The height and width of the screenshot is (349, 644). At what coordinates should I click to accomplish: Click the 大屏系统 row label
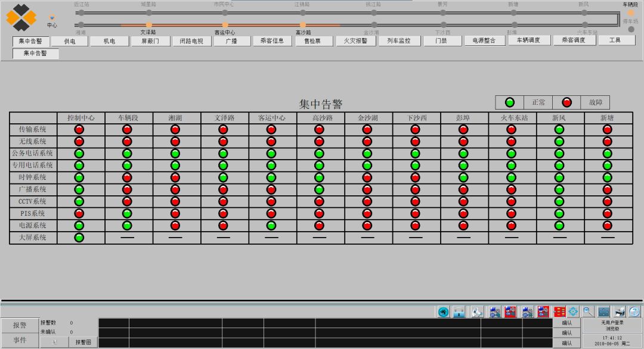[32, 238]
